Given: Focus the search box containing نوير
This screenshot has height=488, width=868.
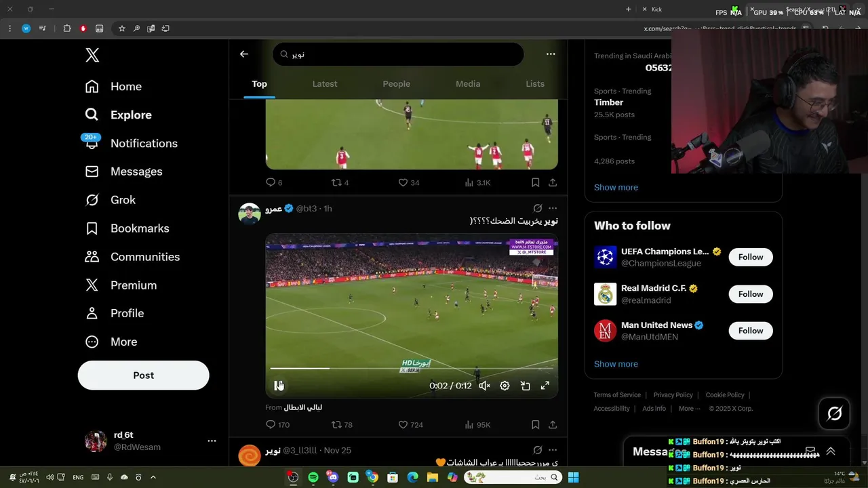Looking at the screenshot, I should (x=398, y=54).
